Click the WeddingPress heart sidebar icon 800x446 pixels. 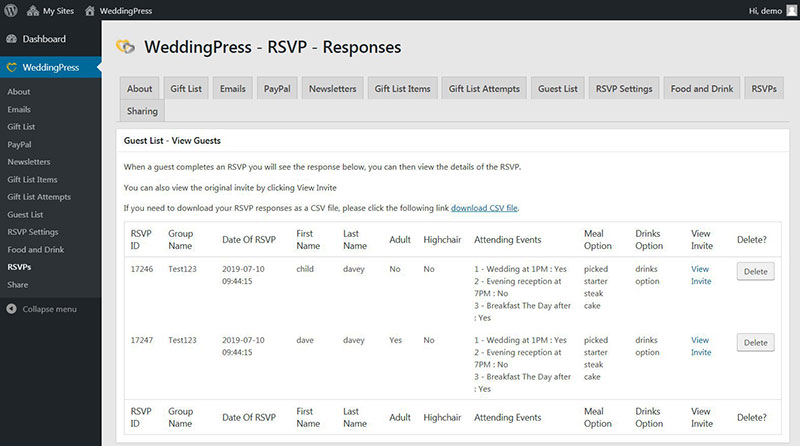coord(11,67)
